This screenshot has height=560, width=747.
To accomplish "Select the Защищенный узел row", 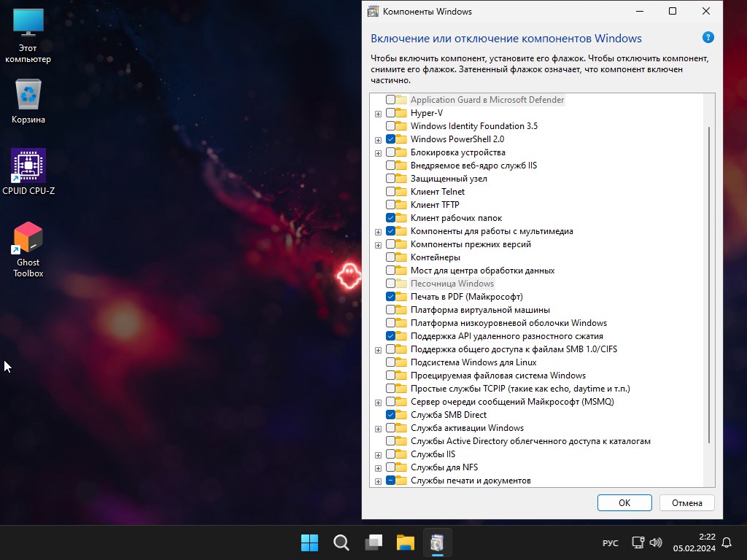I will pos(449,179).
